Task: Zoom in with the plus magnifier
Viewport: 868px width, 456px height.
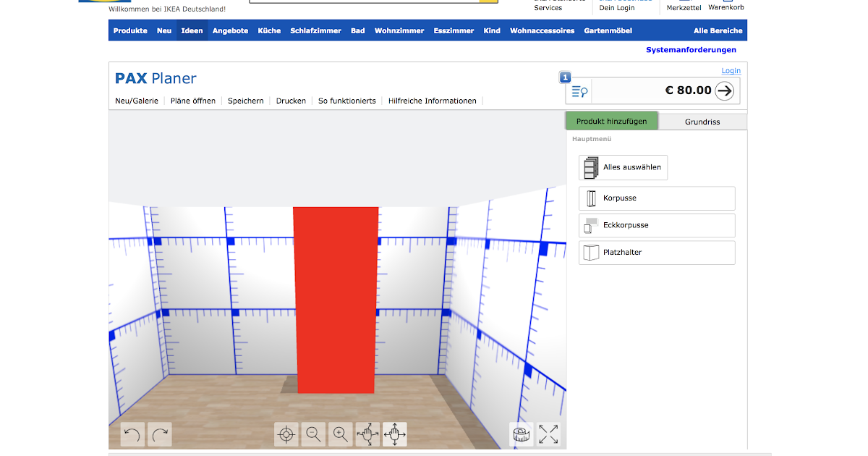Action: point(340,435)
